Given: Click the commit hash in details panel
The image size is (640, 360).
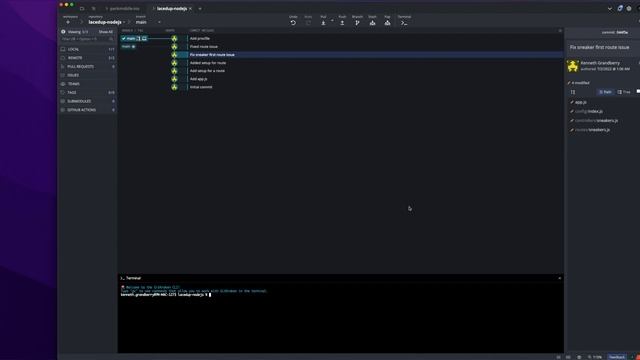Looking at the screenshot, I should [622, 32].
